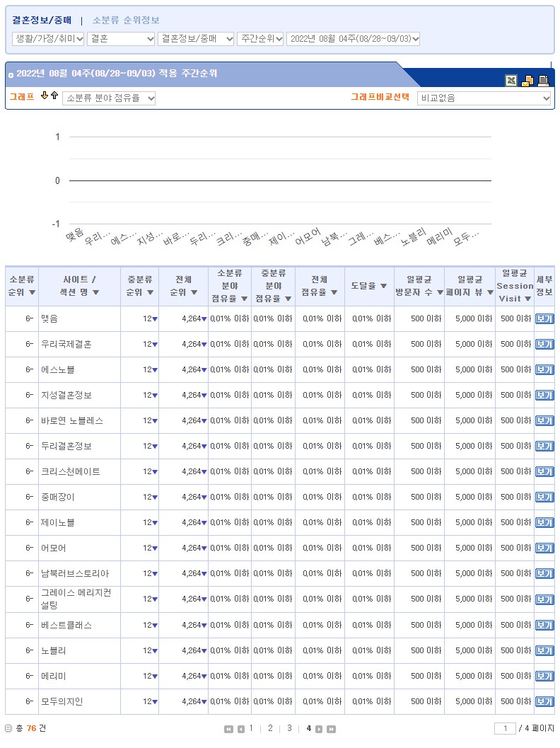Click the graph up arrow icon
This screenshot has width=560, height=748.
coord(54,96)
